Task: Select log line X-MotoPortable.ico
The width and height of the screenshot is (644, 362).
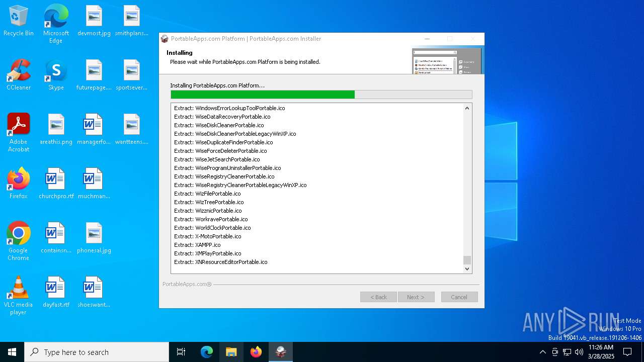Action: click(208, 236)
